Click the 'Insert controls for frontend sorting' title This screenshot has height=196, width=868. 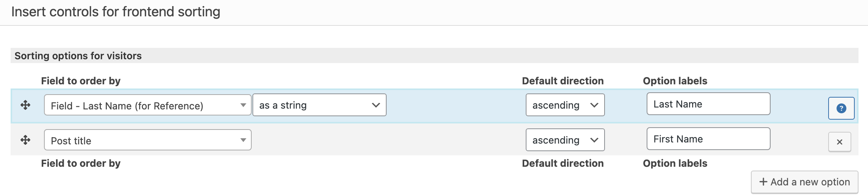[x=116, y=12]
